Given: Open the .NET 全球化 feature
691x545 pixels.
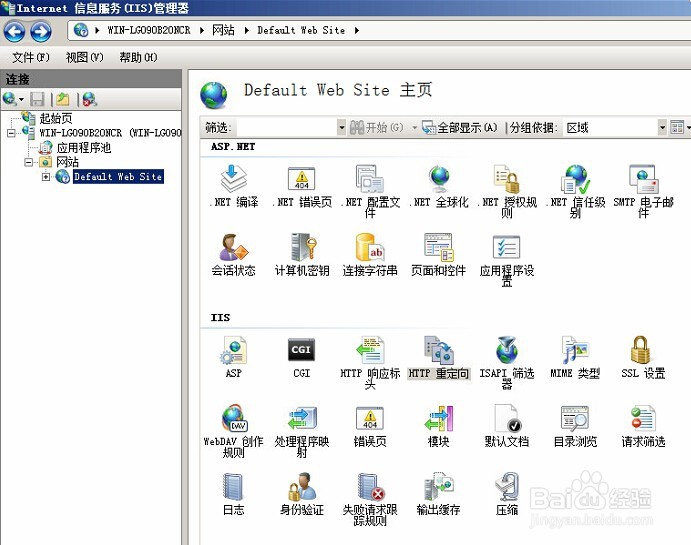Looking at the screenshot, I should (x=439, y=186).
